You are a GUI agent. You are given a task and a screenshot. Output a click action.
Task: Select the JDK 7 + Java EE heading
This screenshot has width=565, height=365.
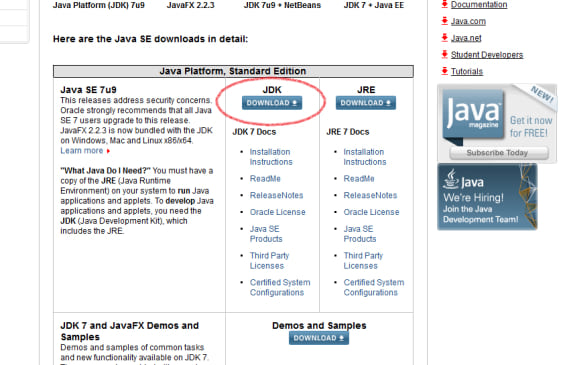click(x=374, y=5)
